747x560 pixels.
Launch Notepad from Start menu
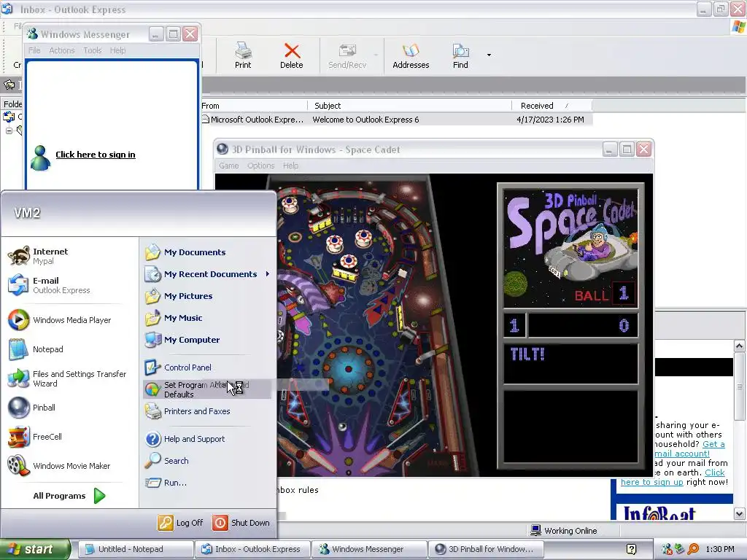point(36,349)
